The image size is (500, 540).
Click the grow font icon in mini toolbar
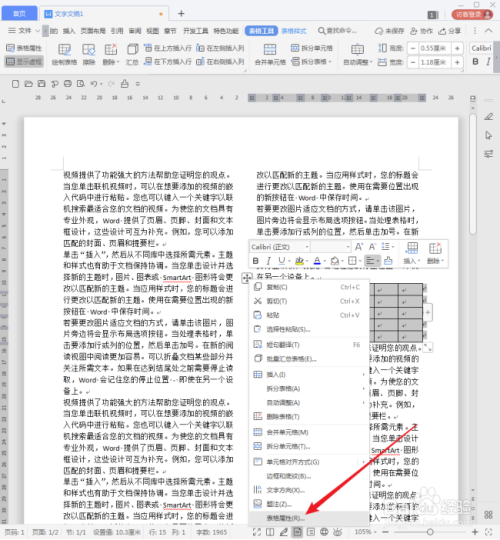pyautogui.click(x=359, y=247)
